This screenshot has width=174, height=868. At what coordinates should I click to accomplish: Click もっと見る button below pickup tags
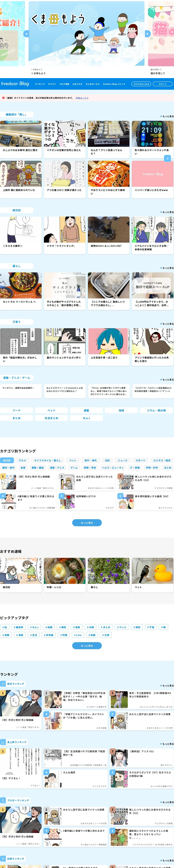(x=87, y=646)
